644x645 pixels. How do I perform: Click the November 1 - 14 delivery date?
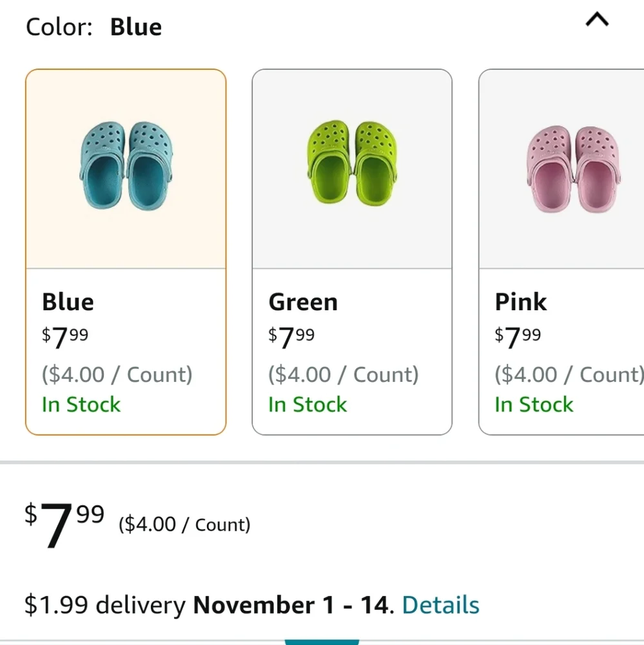tap(291, 605)
